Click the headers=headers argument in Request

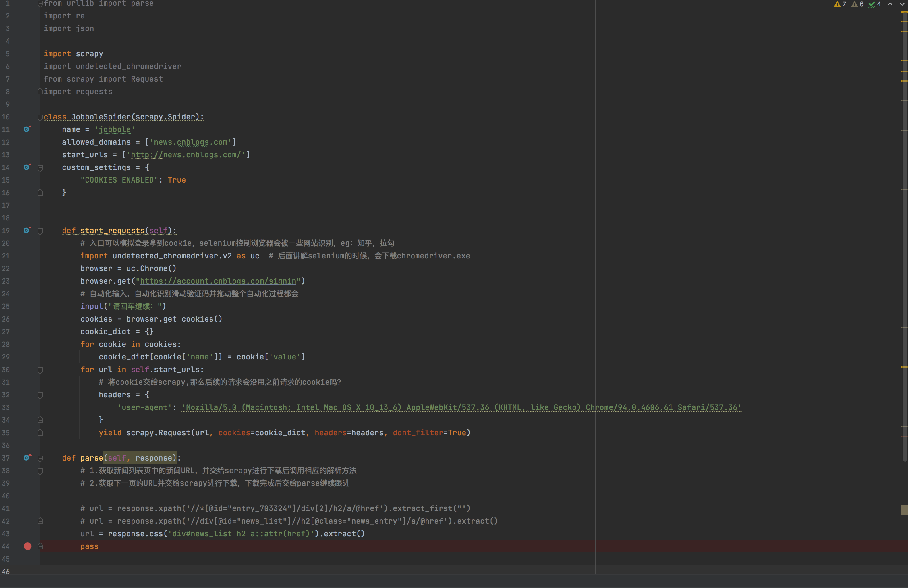(349, 432)
